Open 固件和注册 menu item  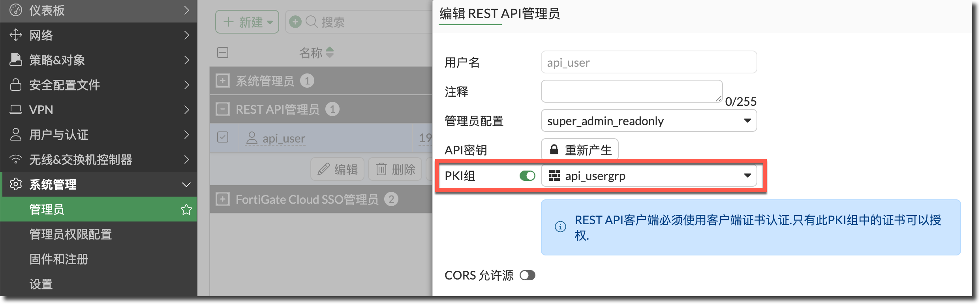click(59, 259)
